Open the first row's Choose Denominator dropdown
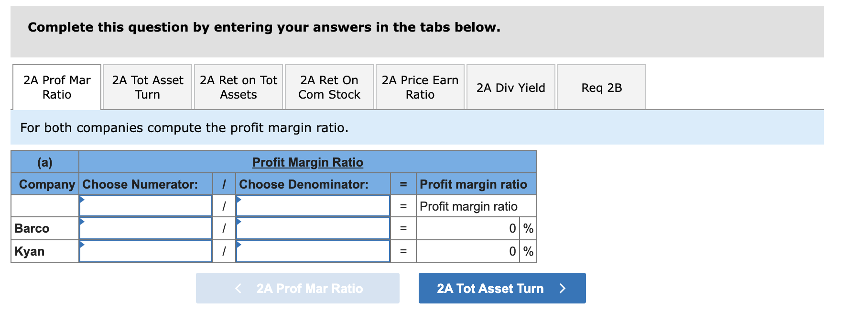This screenshot has width=868, height=314. point(313,206)
